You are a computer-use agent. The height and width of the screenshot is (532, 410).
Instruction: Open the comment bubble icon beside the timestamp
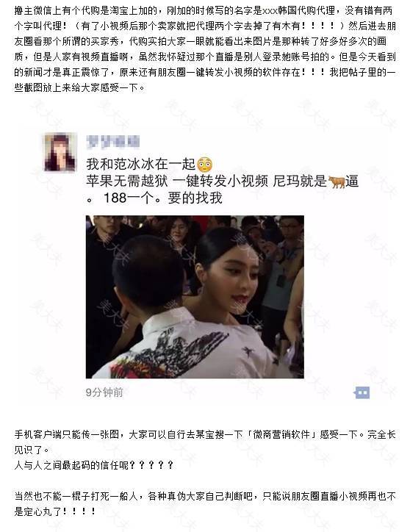362,392
